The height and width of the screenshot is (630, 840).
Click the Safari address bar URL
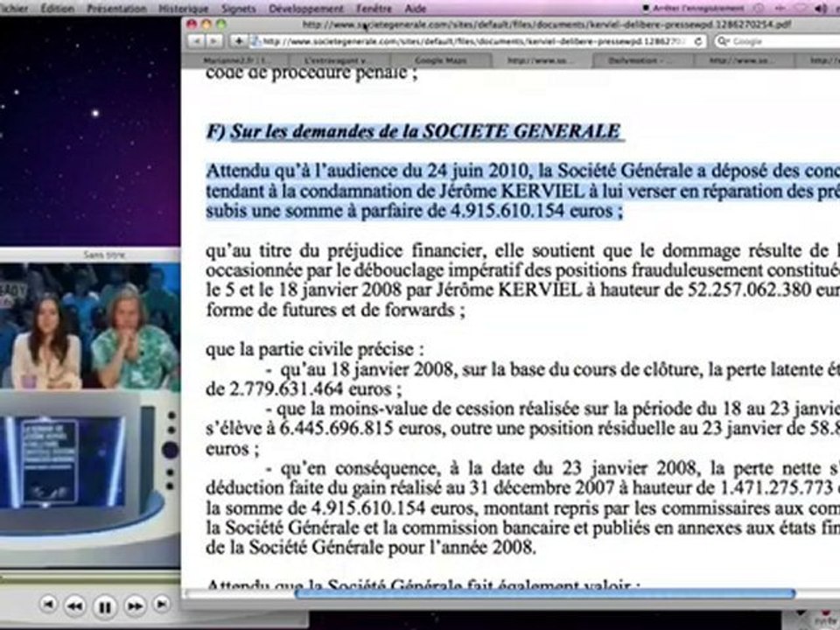474,41
